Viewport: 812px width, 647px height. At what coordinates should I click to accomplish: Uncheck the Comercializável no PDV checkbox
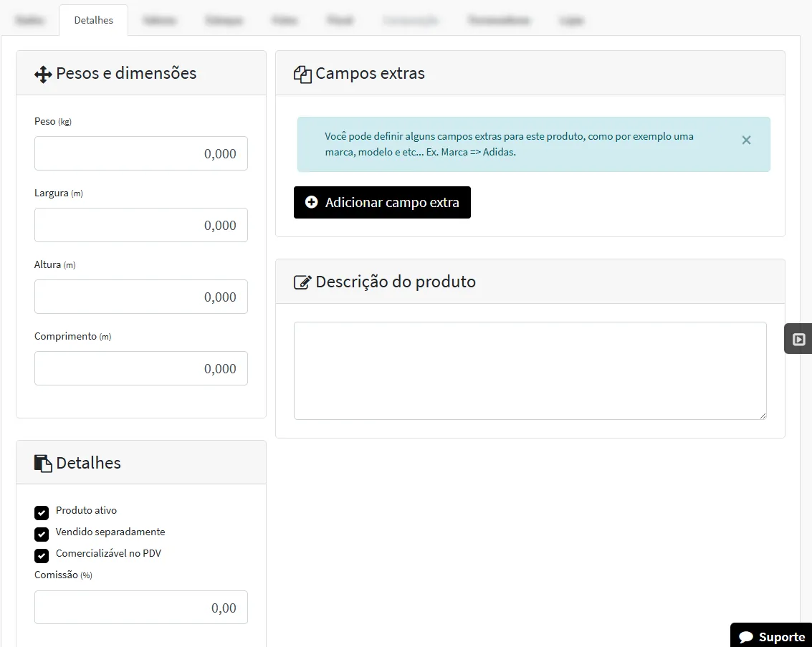[x=42, y=555]
